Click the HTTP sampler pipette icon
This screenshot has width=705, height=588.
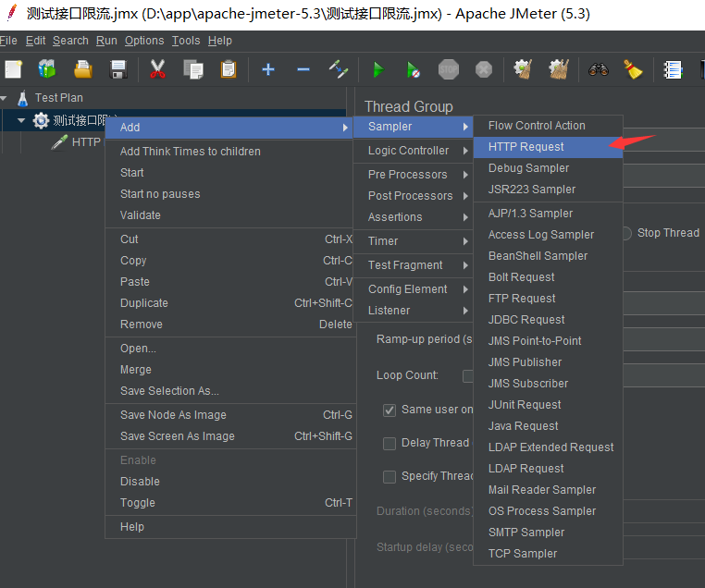point(59,142)
